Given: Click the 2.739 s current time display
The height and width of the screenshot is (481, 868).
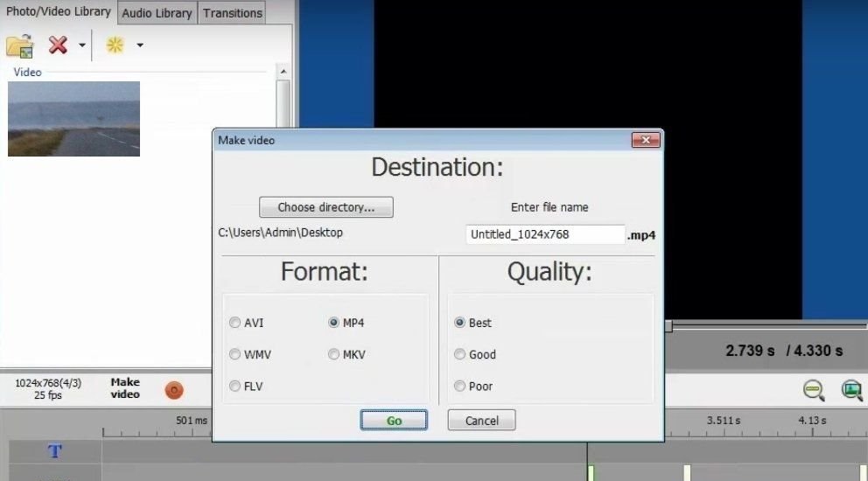Looking at the screenshot, I should click(x=750, y=351).
